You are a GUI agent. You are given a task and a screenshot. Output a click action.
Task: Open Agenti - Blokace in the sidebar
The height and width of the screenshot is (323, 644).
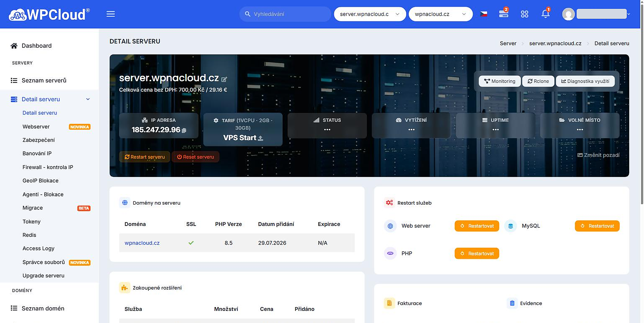[x=43, y=194]
